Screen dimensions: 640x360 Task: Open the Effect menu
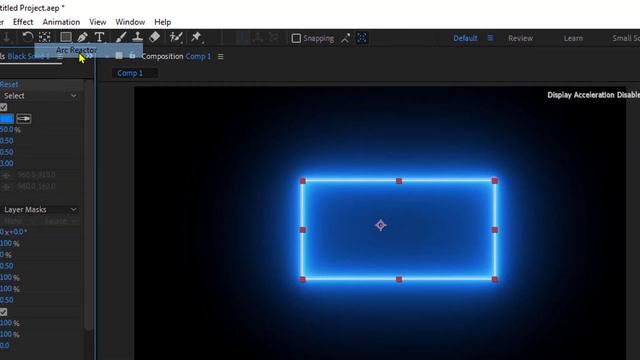point(23,22)
